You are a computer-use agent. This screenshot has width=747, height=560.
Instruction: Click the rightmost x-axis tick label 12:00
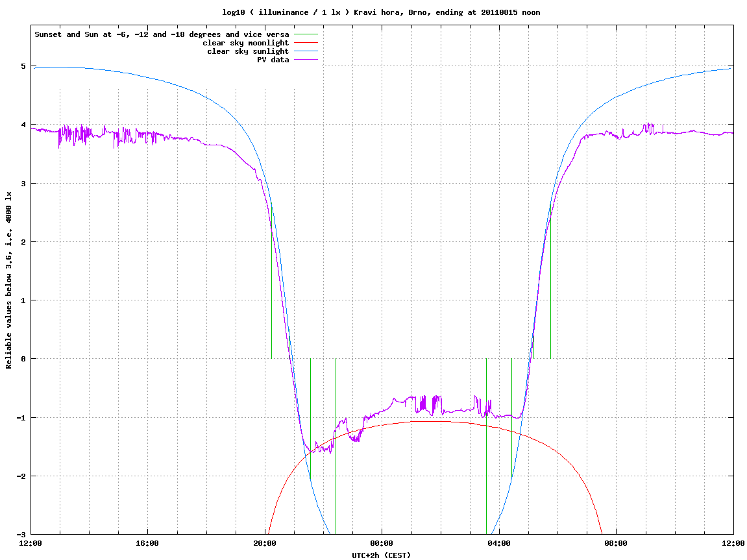733,543
